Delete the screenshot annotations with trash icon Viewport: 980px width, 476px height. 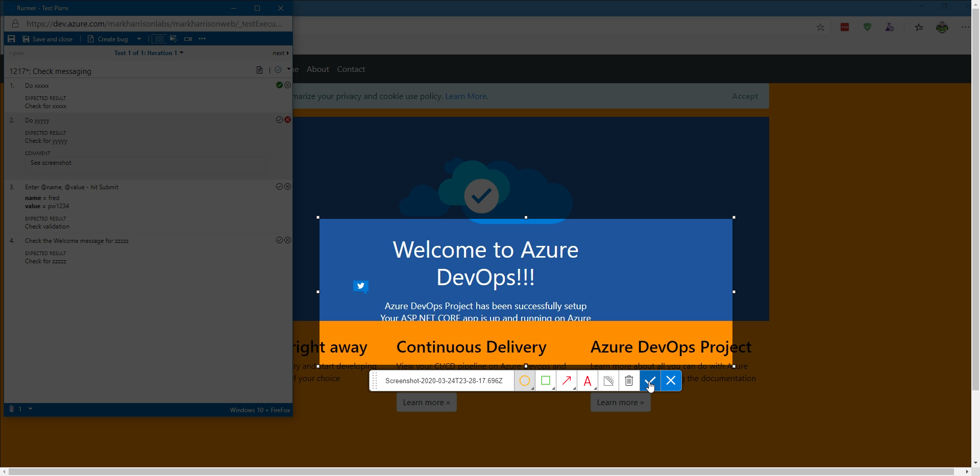point(629,381)
